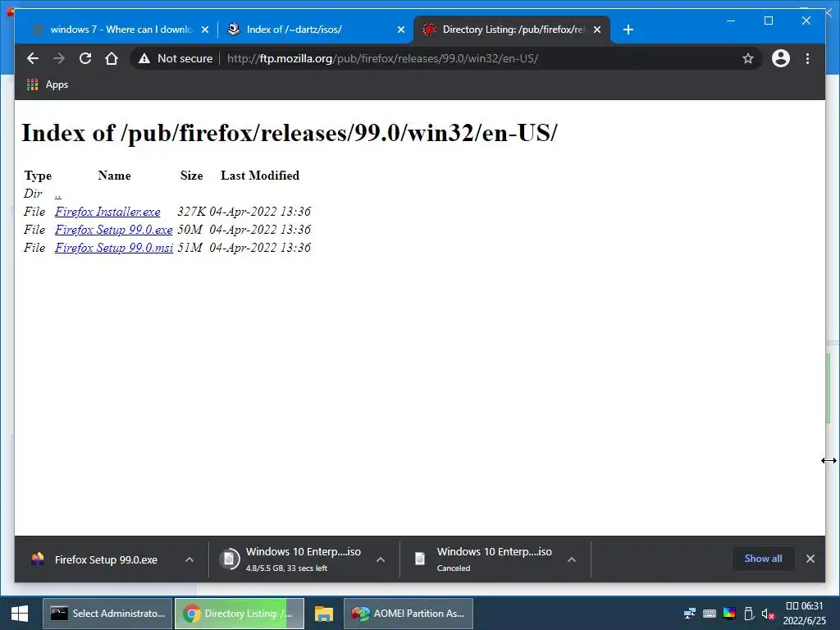Switch to the 'Index of /~dartz/isos/' tab
840x630 pixels.
pyautogui.click(x=316, y=30)
